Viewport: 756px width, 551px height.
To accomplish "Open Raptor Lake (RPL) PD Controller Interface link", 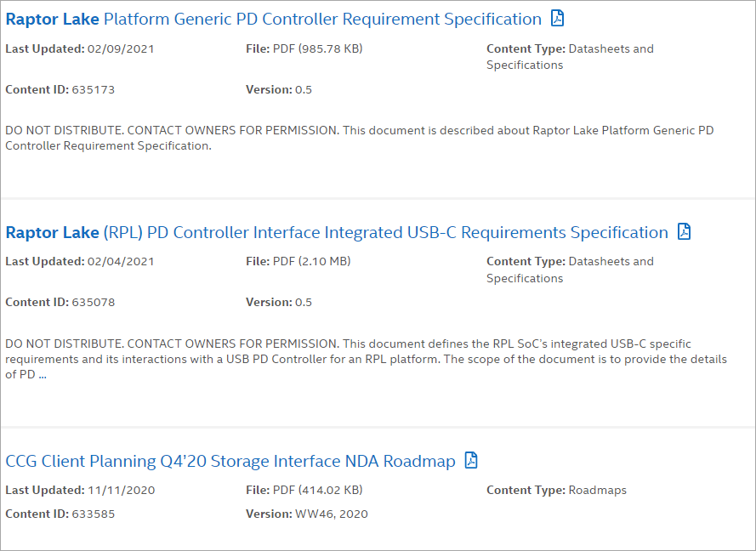I will pos(337,232).
